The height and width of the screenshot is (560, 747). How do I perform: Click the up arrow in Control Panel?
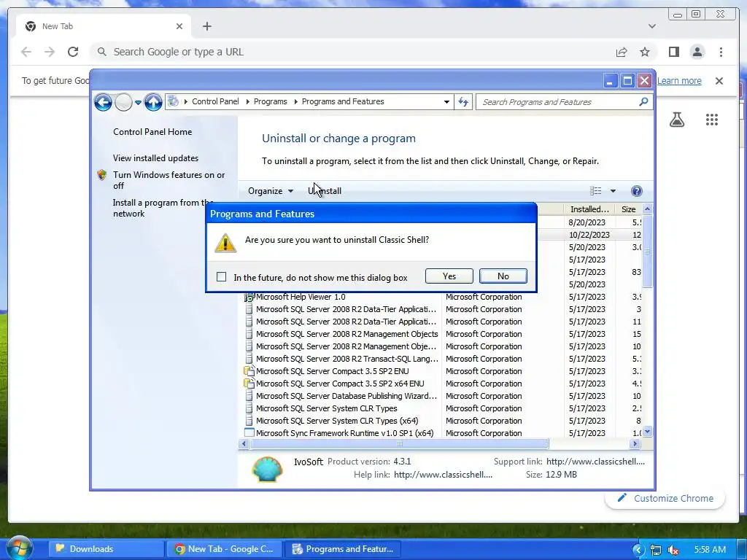coord(153,102)
